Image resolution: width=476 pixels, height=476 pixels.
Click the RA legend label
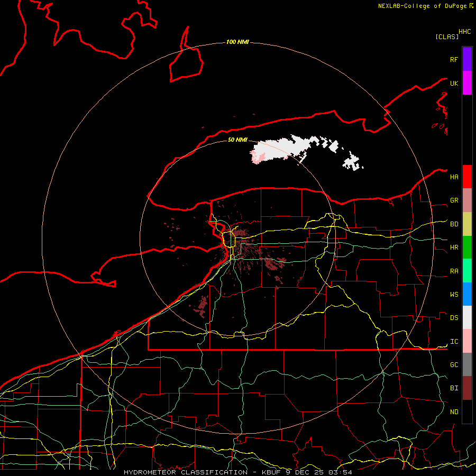[454, 271]
